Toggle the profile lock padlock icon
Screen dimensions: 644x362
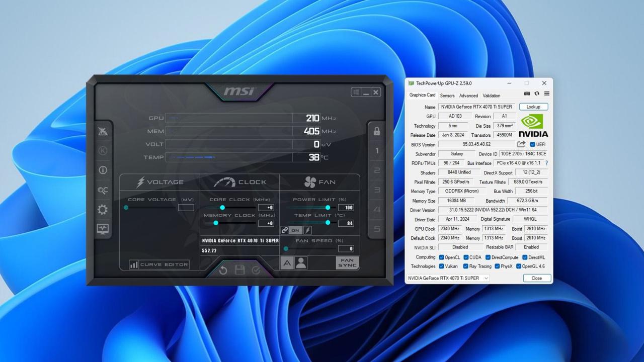[377, 131]
